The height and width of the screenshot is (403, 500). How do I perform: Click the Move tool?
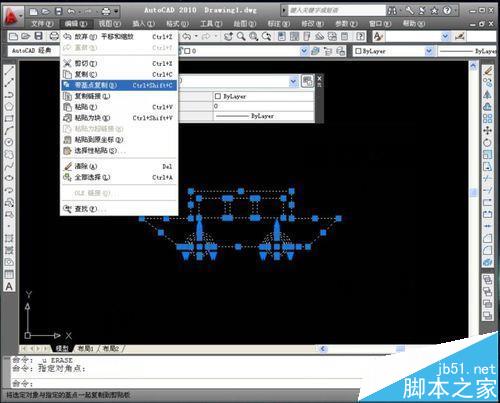[x=488, y=130]
